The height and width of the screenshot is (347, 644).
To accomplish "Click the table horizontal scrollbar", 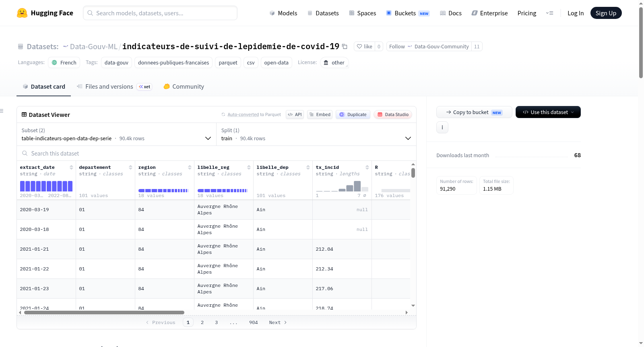I will [104, 312].
